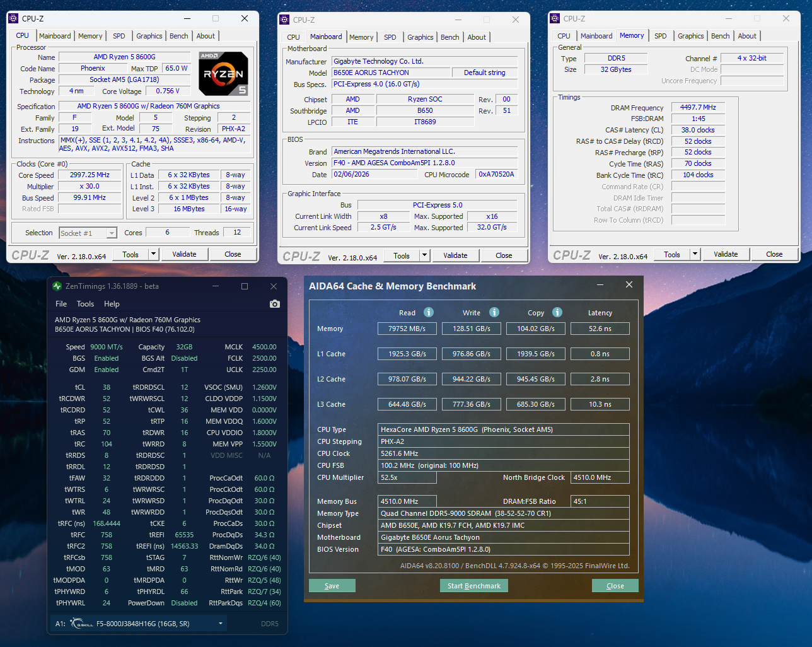This screenshot has width=812, height=647.
Task: Click the CPU Name field AMD Ryzen 5 8600G
Action: 124,57
